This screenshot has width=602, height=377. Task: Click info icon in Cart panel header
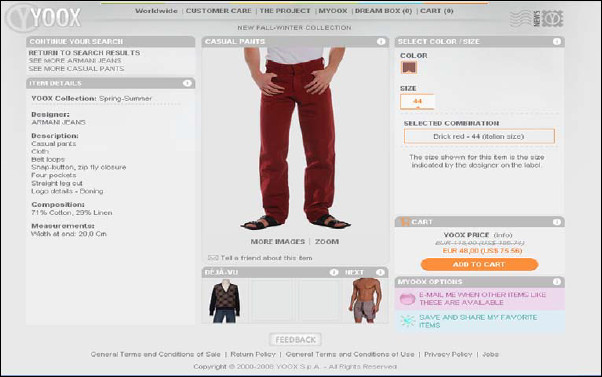click(x=557, y=222)
